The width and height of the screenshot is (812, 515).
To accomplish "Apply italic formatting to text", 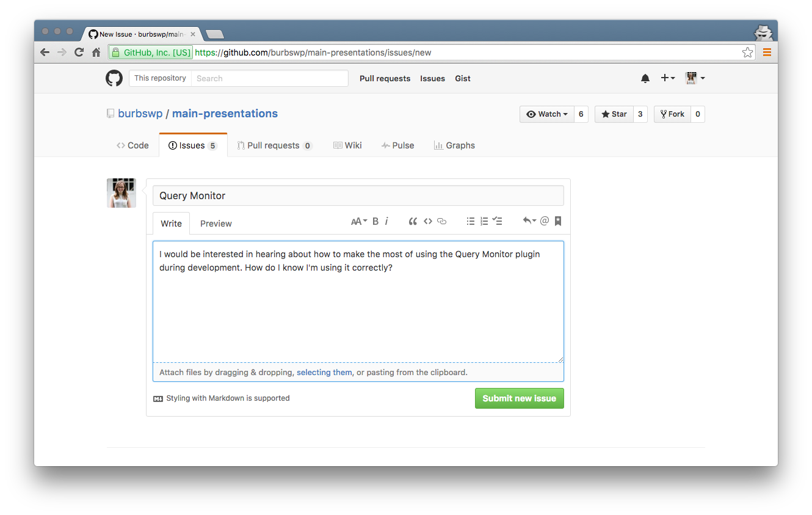I will (386, 221).
